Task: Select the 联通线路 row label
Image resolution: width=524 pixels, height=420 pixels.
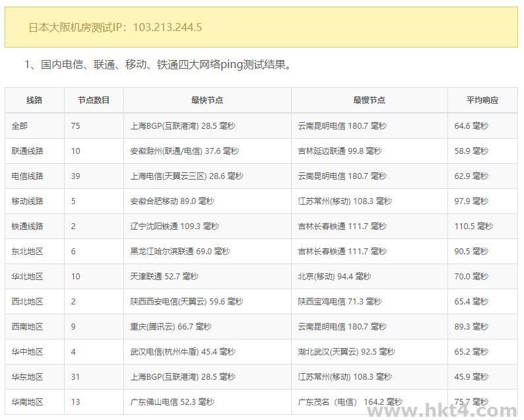Action: click(28, 151)
